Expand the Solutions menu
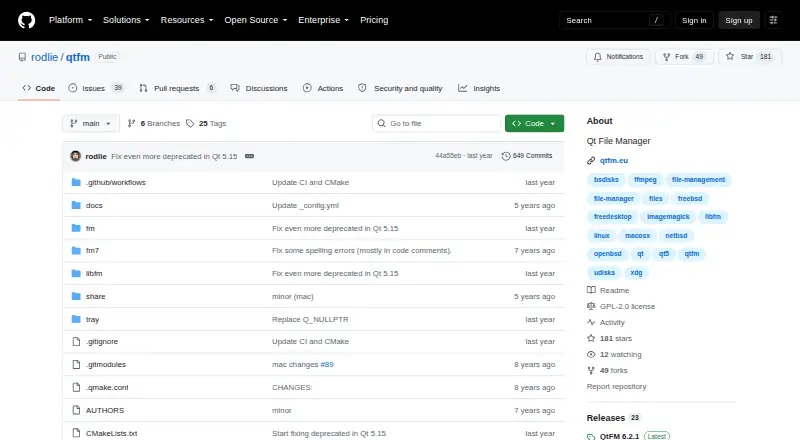Viewport: 800px width, 440px height. (x=126, y=20)
